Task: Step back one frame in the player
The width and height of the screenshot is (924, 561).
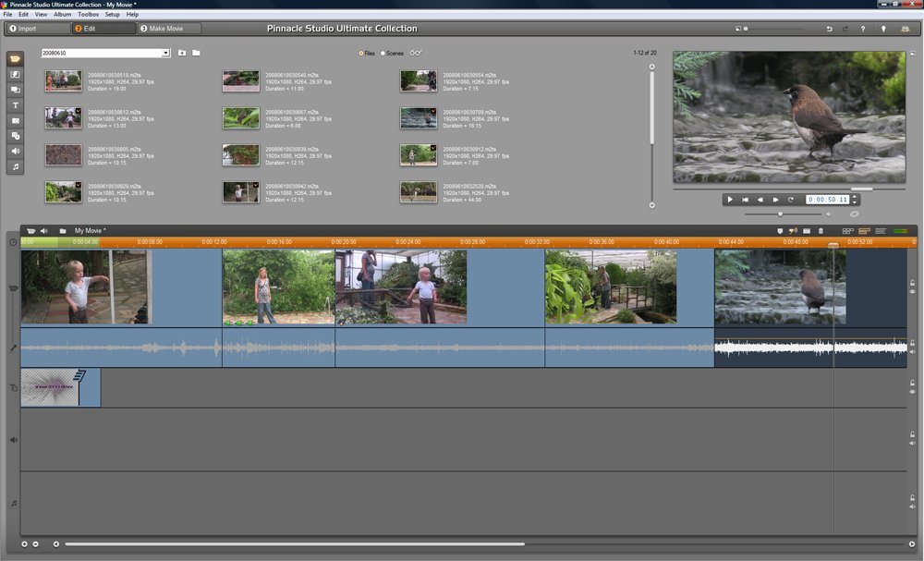Action: [x=760, y=200]
